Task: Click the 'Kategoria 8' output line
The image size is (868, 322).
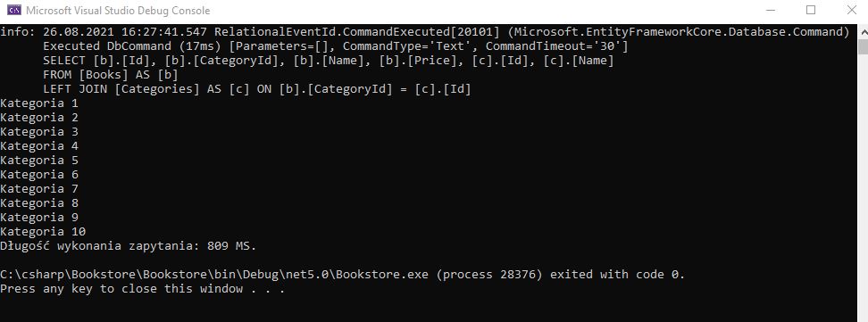Action: pyautogui.click(x=39, y=203)
